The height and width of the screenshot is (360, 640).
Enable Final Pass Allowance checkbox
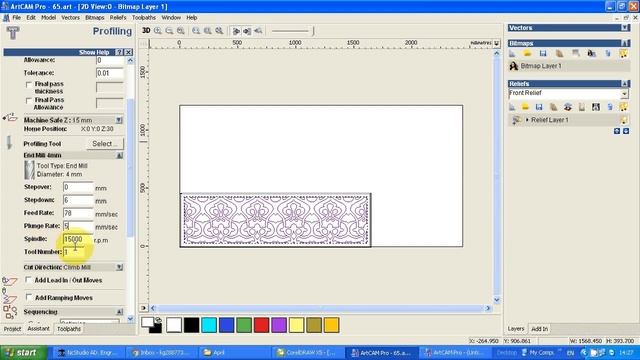[29, 100]
